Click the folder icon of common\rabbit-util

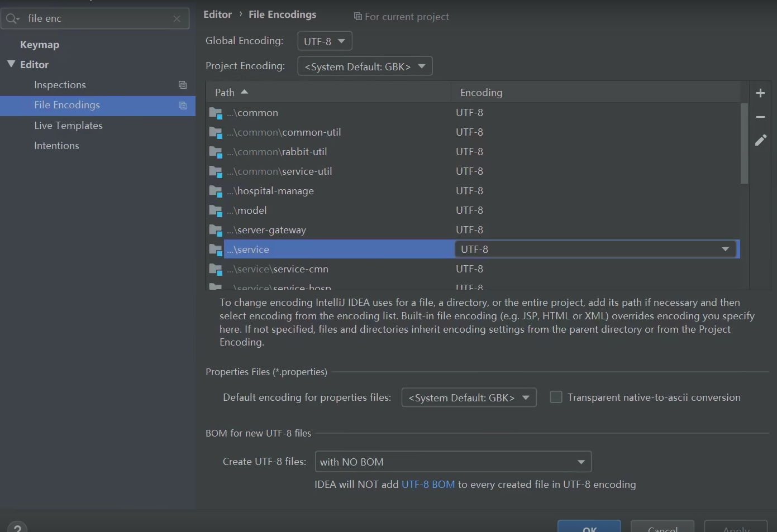[216, 152]
